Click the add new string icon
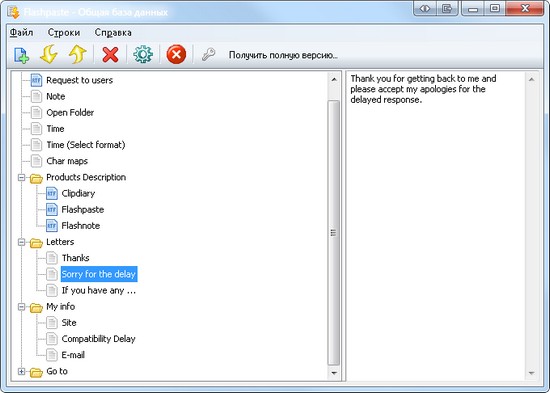This screenshot has width=550, height=393. pos(21,55)
